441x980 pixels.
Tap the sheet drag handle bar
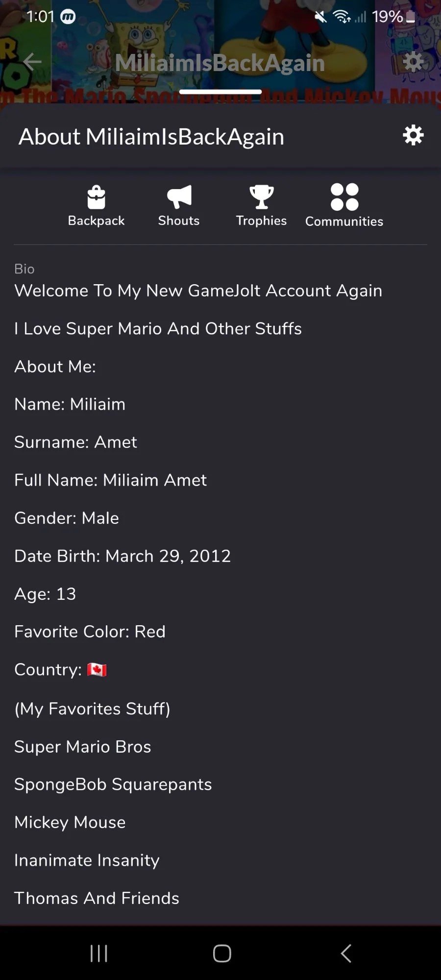[220, 92]
